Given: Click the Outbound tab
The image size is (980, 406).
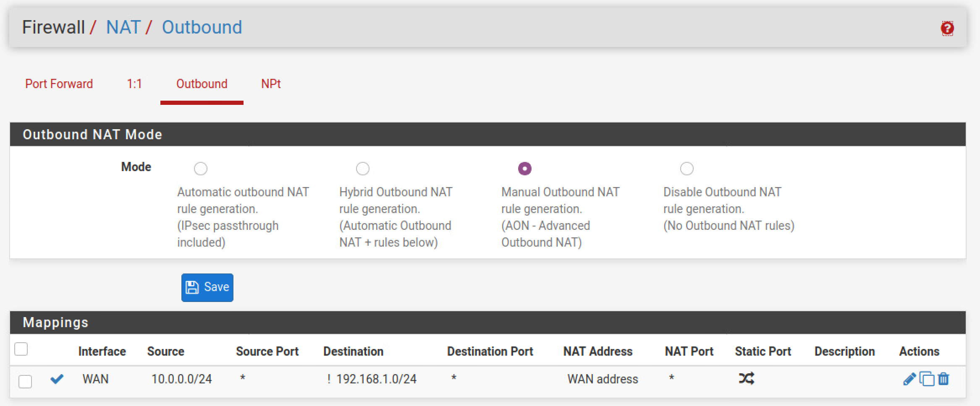Looking at the screenshot, I should pos(202,84).
